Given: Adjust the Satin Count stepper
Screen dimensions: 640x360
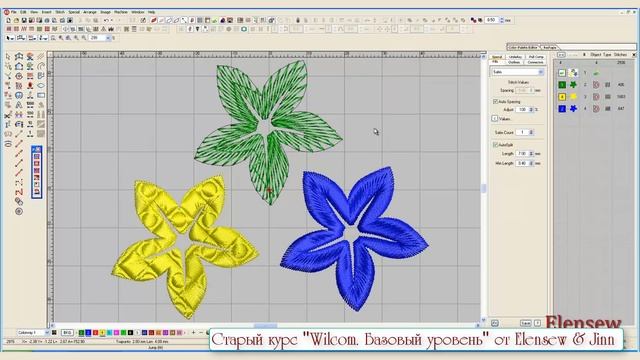Looking at the screenshot, I should tap(531, 132).
